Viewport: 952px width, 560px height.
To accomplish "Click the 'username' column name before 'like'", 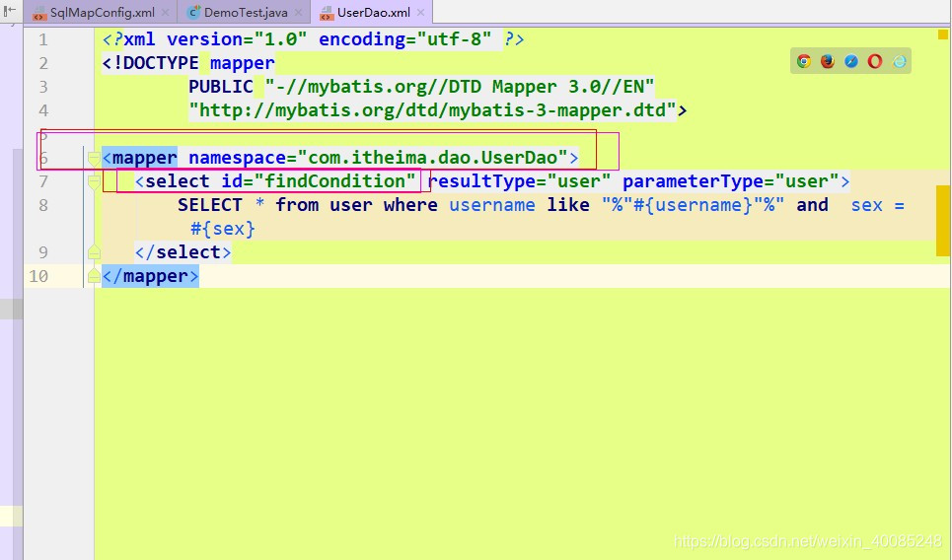I will pos(492,205).
